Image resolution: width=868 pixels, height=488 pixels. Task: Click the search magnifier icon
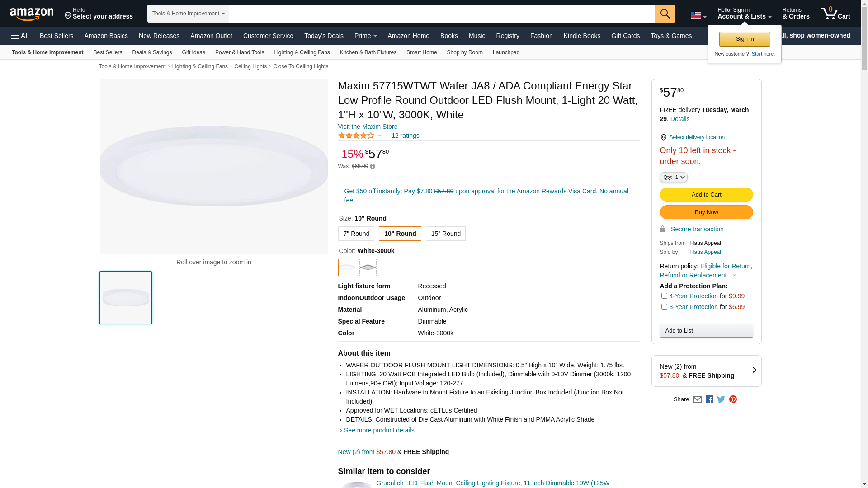(x=665, y=14)
